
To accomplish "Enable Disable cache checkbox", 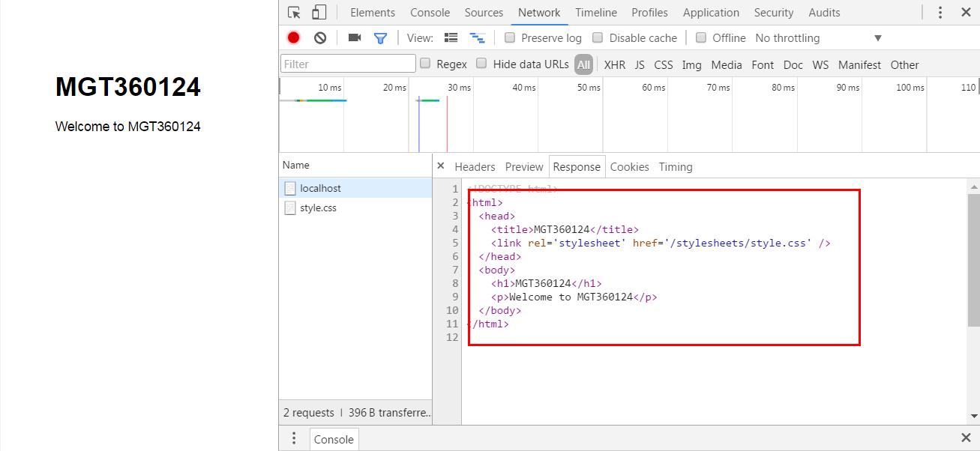I will 598,37.
